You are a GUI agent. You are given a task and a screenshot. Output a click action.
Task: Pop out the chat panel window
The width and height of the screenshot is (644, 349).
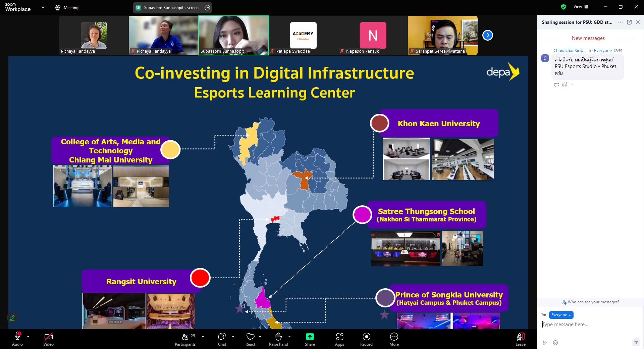pos(629,22)
